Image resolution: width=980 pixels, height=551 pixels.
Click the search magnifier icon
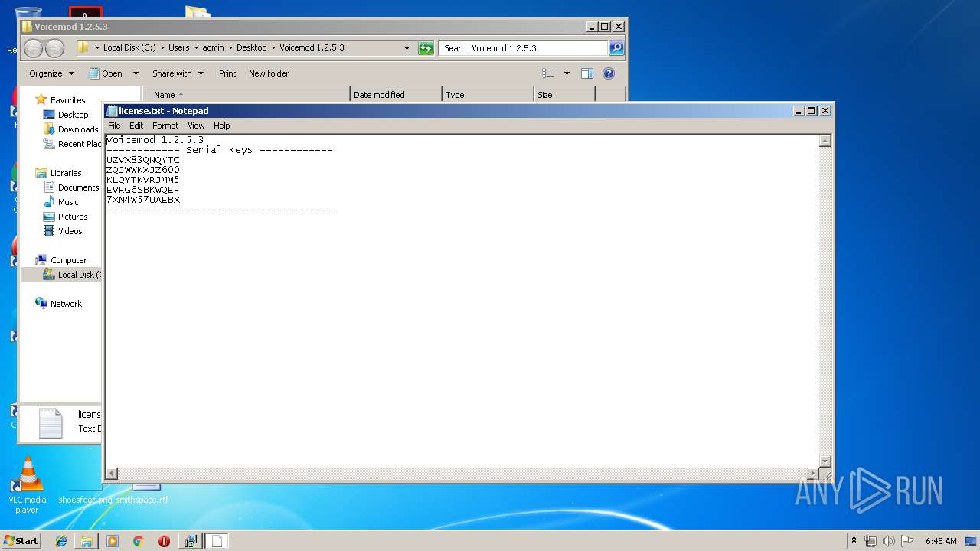pos(616,48)
